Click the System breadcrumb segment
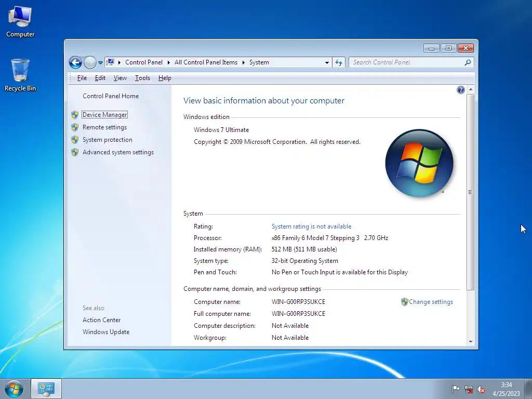532x399 pixels. 259,62
